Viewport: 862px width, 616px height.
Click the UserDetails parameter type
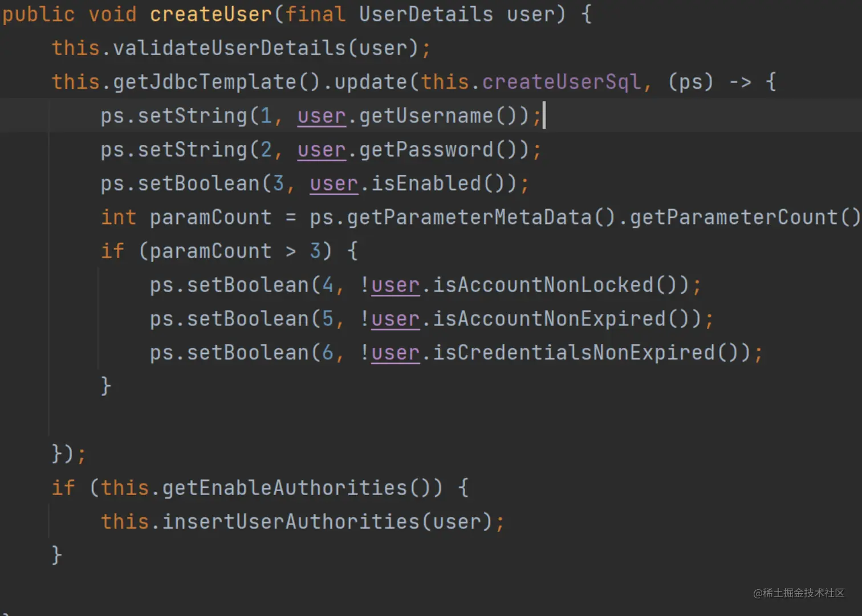[x=426, y=14]
